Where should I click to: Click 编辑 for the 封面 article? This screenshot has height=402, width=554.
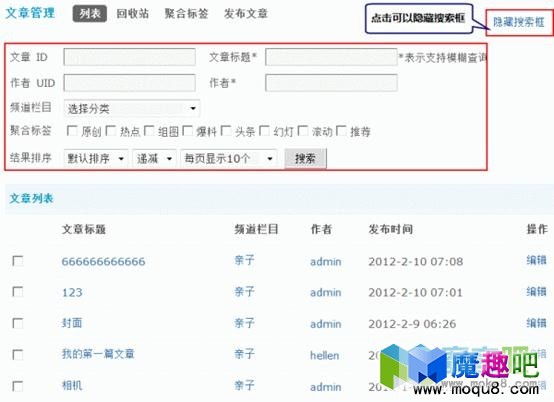point(536,323)
